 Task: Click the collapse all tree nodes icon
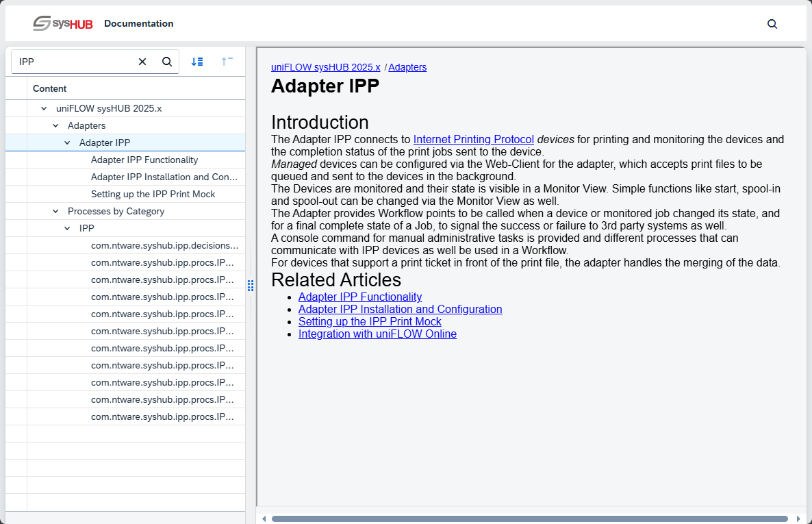click(x=227, y=62)
